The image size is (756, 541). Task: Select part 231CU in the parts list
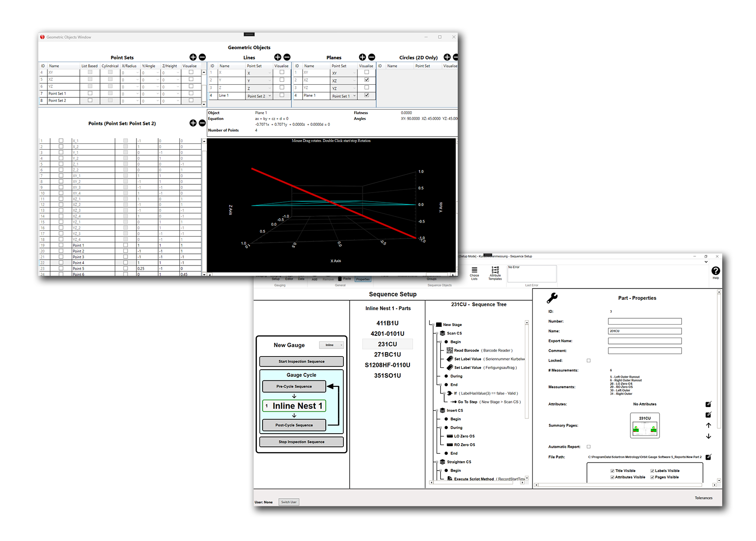click(x=387, y=344)
